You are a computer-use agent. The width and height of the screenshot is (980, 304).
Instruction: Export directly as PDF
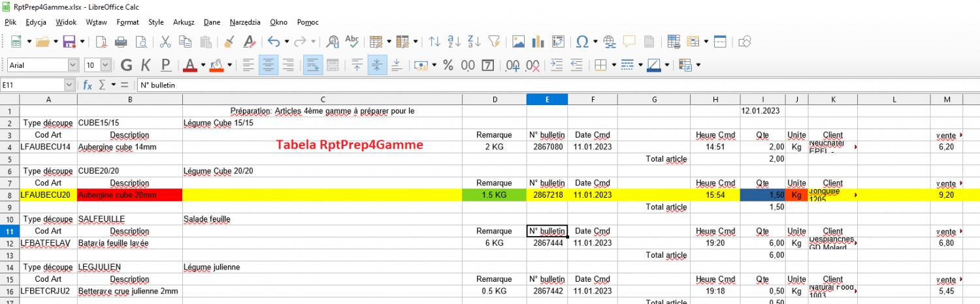click(x=101, y=42)
